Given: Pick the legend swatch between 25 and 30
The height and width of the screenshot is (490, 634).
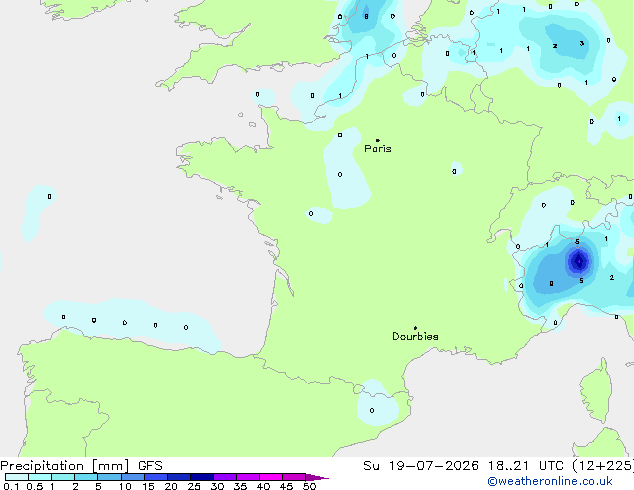Looking at the screenshot, I should tap(202, 477).
